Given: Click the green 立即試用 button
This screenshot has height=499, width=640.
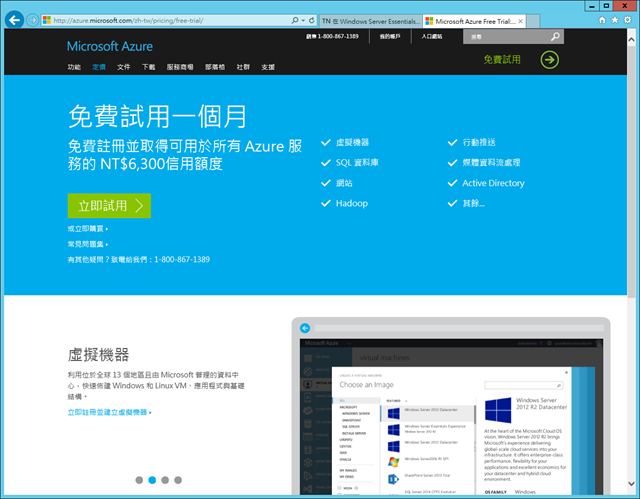Looking at the screenshot, I should [109, 206].
